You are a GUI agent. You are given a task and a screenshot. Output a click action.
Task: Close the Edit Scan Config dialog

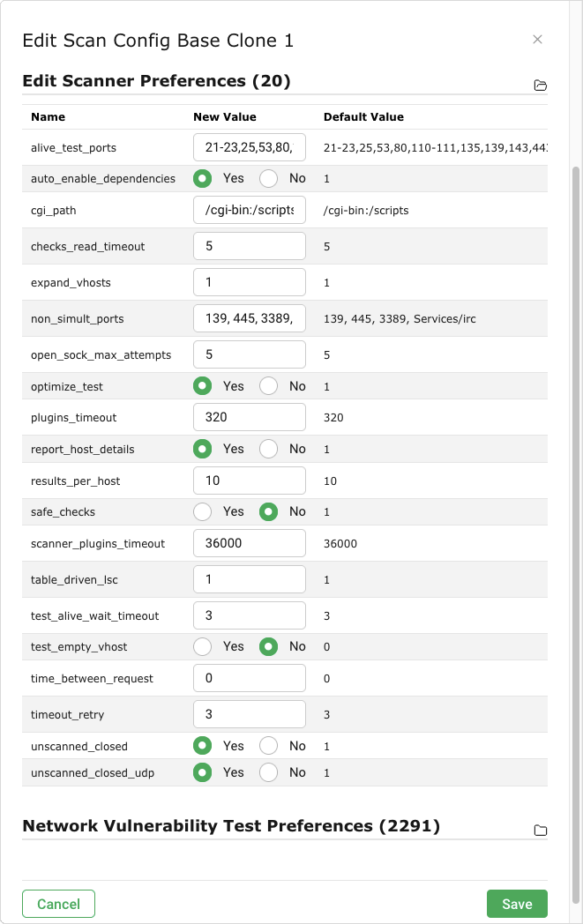pyautogui.click(x=537, y=40)
